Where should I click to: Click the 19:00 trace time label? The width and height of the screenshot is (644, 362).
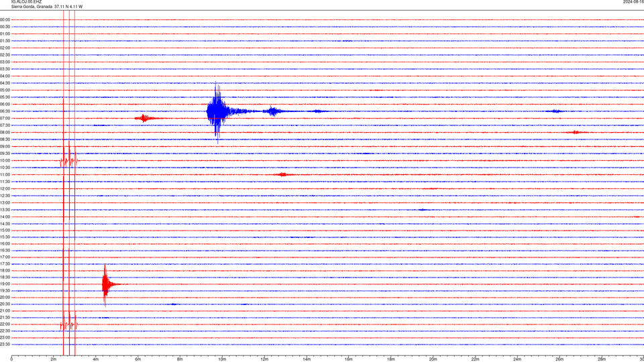click(x=5, y=284)
